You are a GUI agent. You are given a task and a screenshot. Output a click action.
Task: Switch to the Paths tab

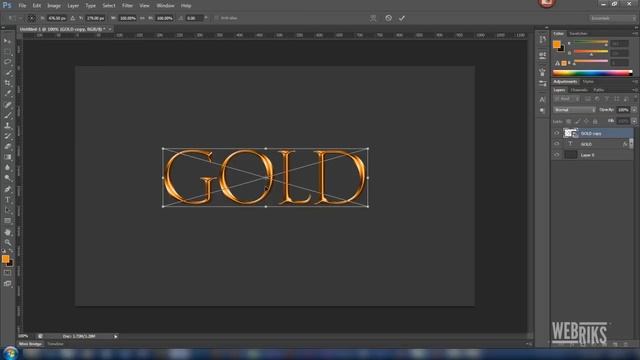coord(598,90)
